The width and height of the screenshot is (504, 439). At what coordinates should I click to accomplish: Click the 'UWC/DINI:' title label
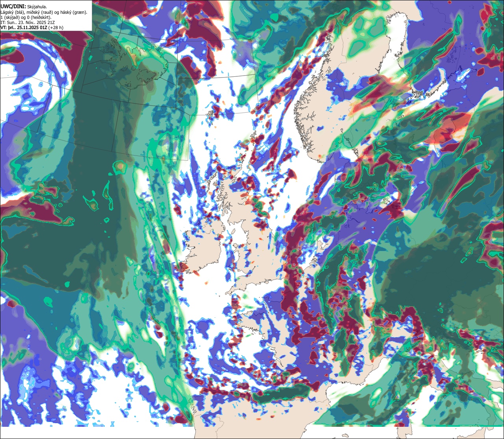(13, 7)
